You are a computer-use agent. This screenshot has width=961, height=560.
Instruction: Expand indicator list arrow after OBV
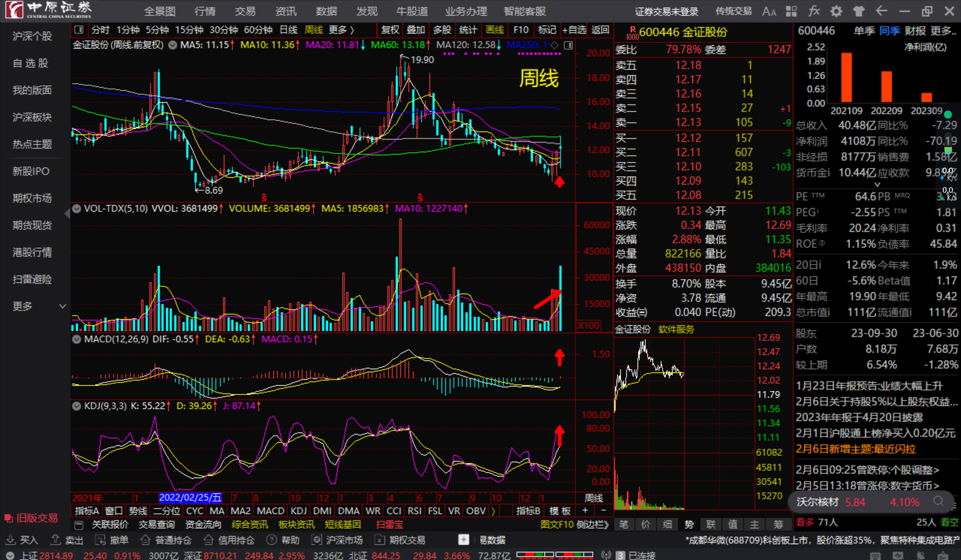(494, 511)
